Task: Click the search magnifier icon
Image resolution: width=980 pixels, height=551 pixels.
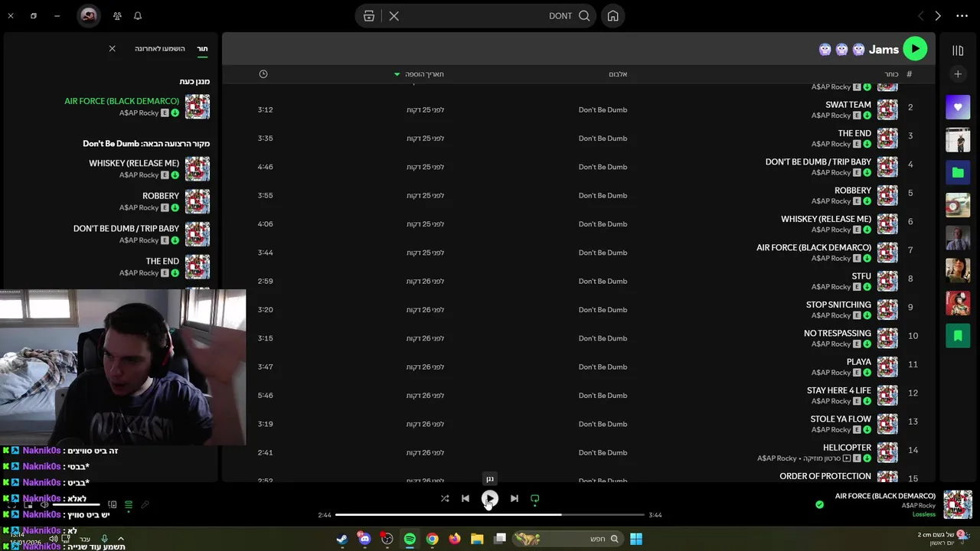Action: tap(584, 16)
